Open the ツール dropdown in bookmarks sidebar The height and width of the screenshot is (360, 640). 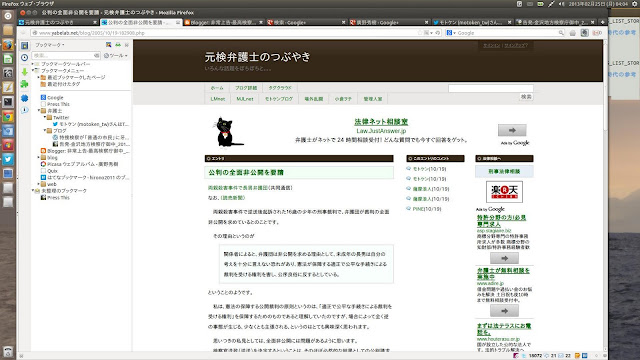pos(116,56)
